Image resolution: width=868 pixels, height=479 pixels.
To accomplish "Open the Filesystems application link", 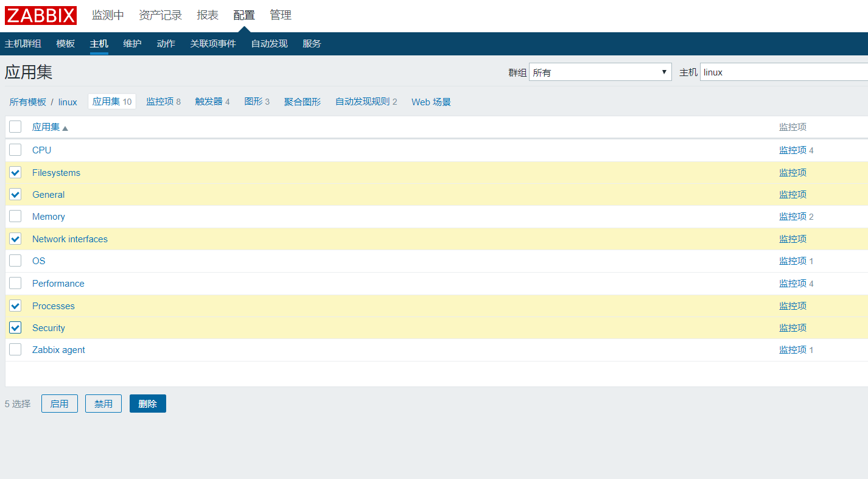I will point(56,172).
